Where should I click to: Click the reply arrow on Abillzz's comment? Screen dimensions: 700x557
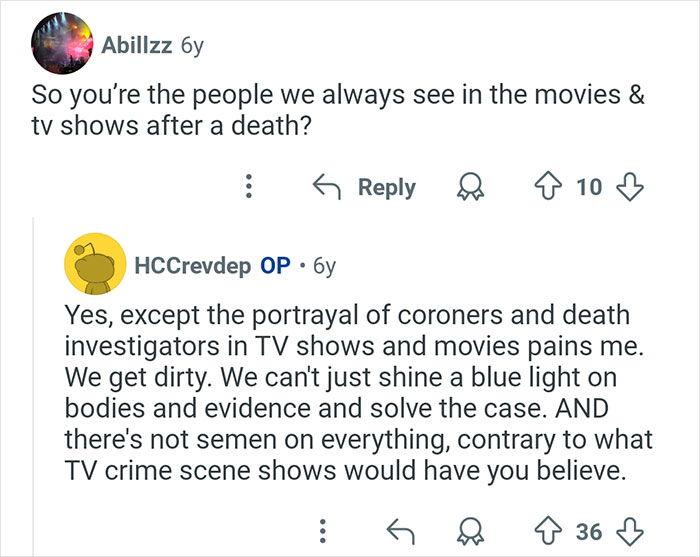point(324,187)
